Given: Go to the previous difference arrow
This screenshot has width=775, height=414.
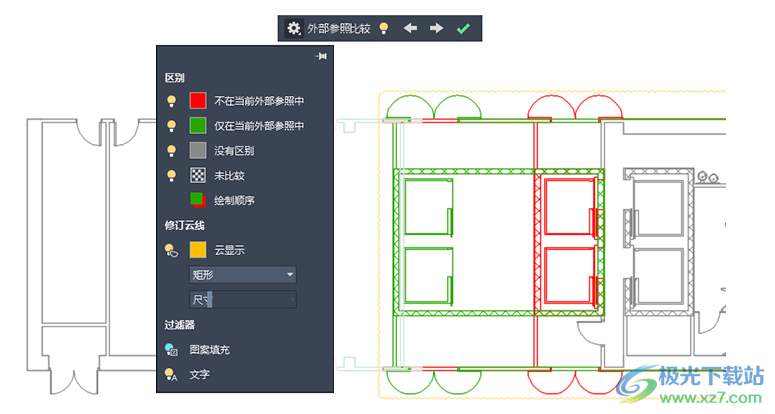Looking at the screenshot, I should point(410,28).
